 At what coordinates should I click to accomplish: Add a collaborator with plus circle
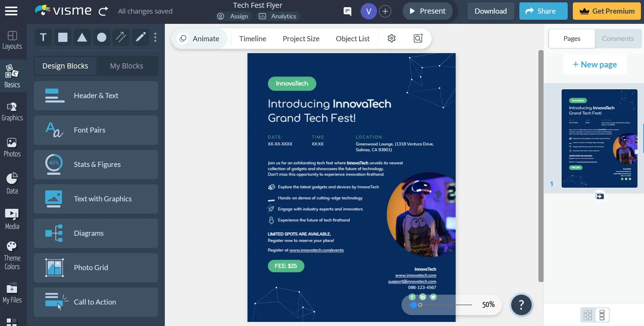click(385, 11)
